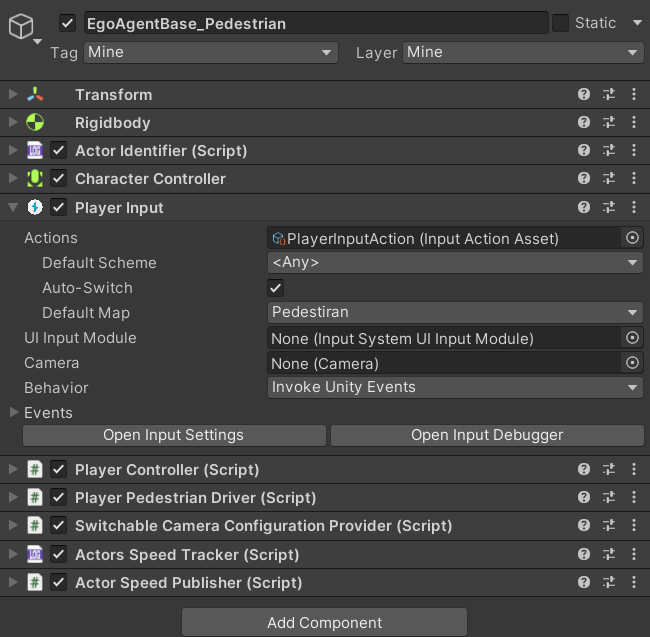
Task: Open Behavior dropdown
Action: point(455,387)
